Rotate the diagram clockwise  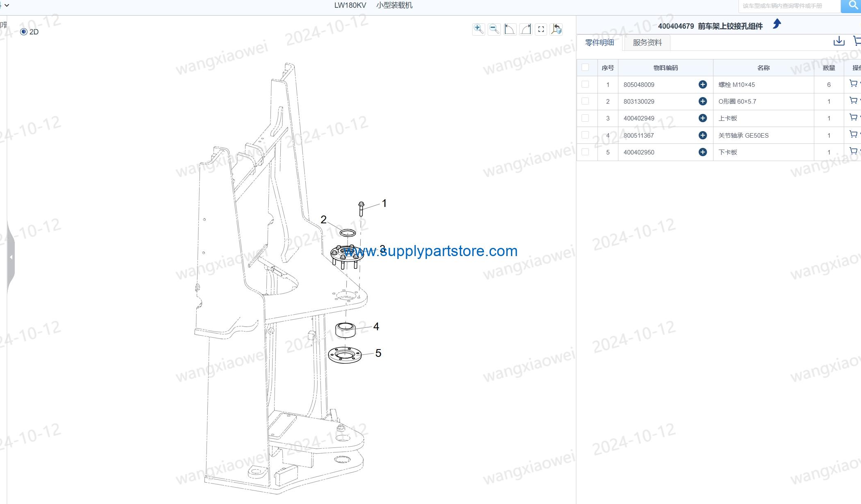525,29
